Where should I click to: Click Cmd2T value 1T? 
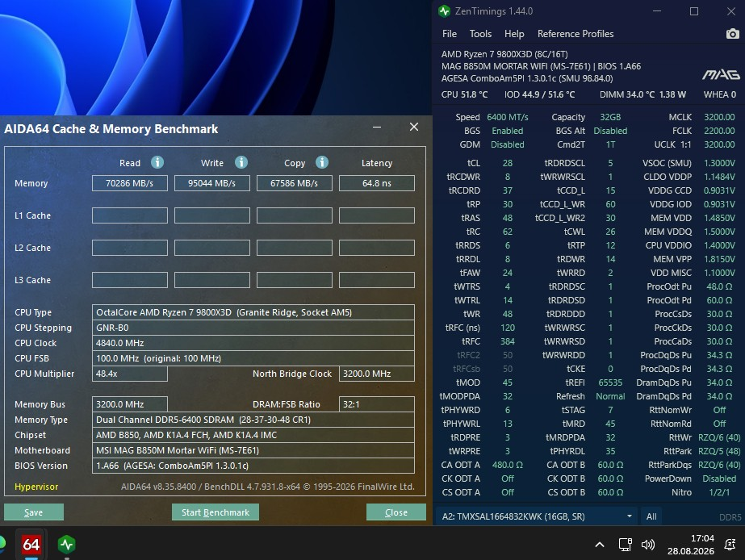coord(610,144)
